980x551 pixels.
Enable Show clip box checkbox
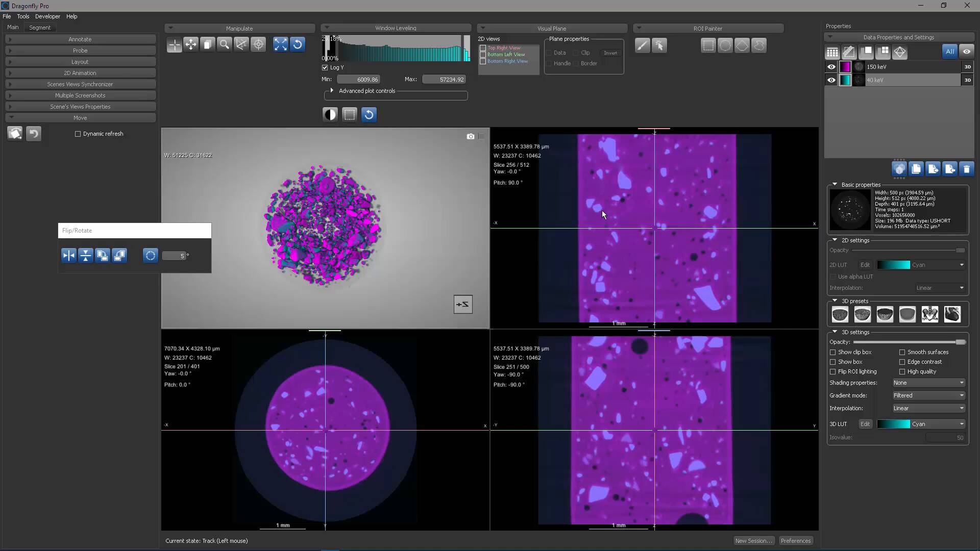833,353
